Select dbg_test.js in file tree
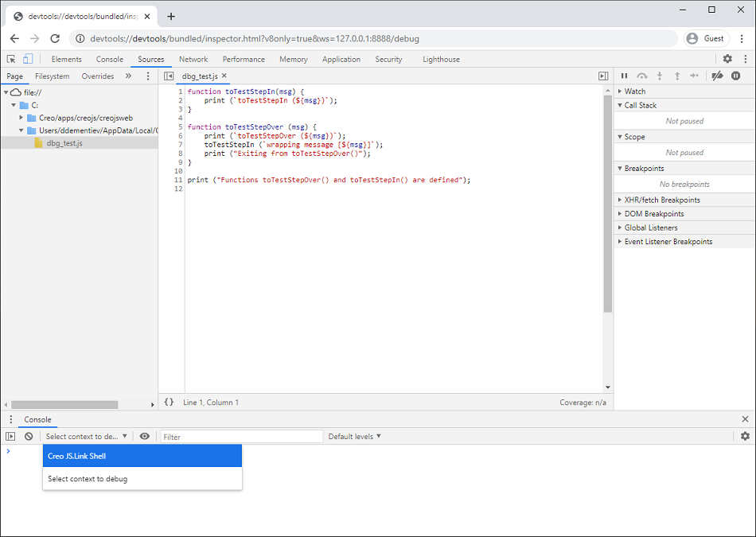The width and height of the screenshot is (756, 537). tap(64, 143)
